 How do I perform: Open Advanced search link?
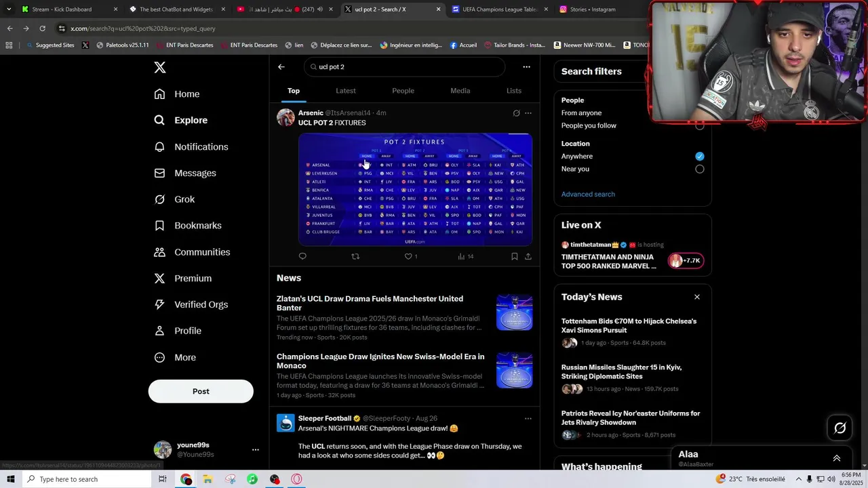coord(588,194)
